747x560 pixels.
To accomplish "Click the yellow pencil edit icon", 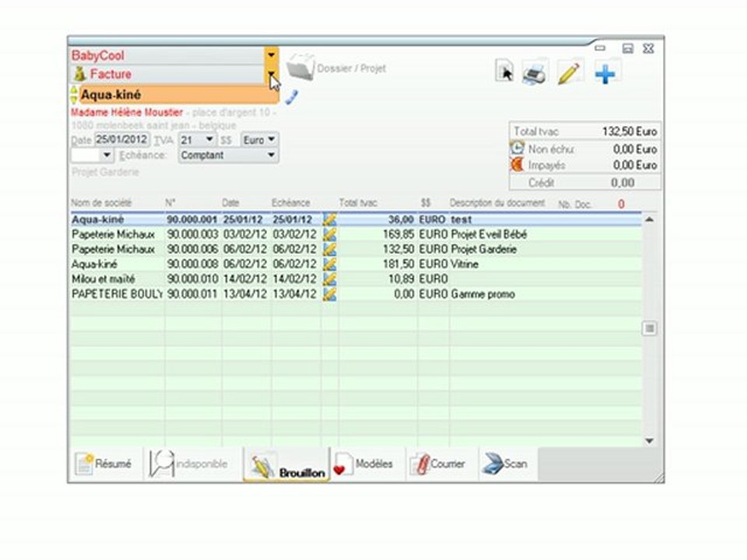I will point(570,73).
